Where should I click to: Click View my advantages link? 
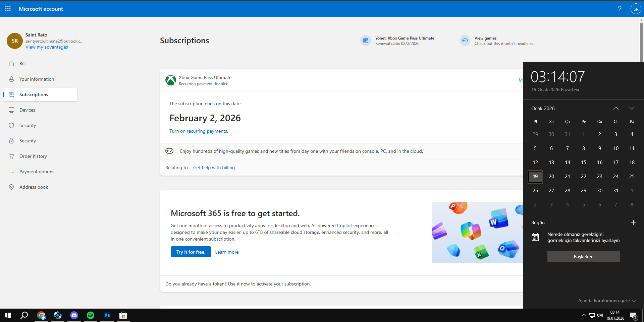click(47, 47)
